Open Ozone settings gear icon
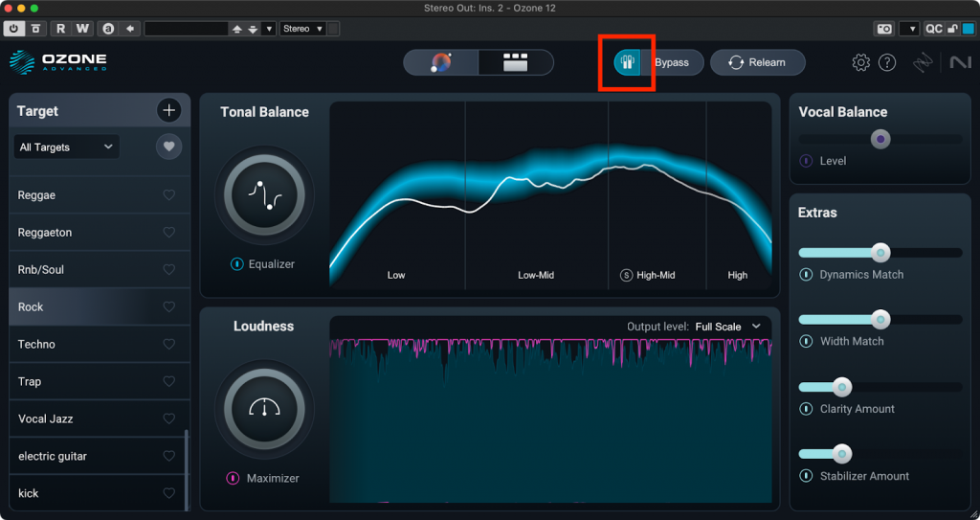The height and width of the screenshot is (520, 980). point(860,63)
